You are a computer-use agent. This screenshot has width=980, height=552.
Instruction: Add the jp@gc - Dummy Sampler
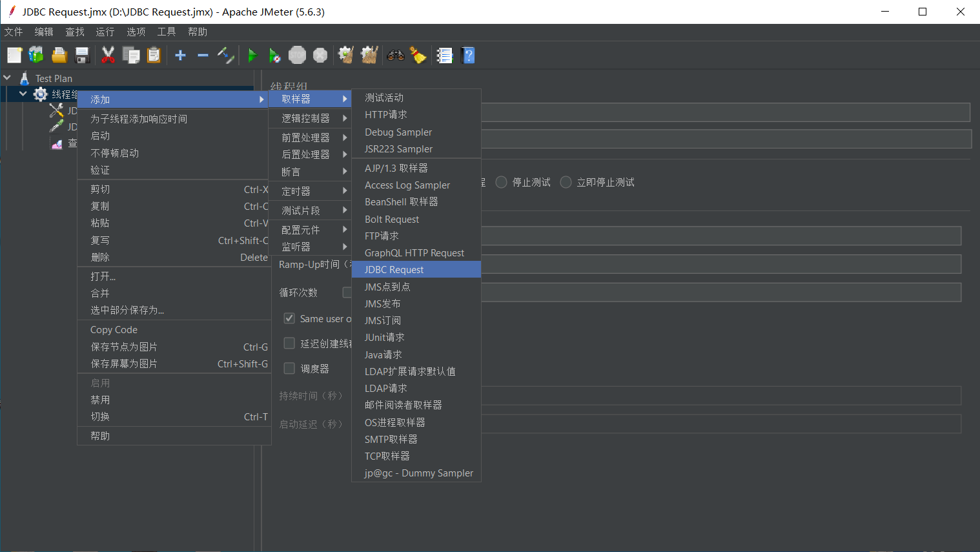tap(416, 473)
